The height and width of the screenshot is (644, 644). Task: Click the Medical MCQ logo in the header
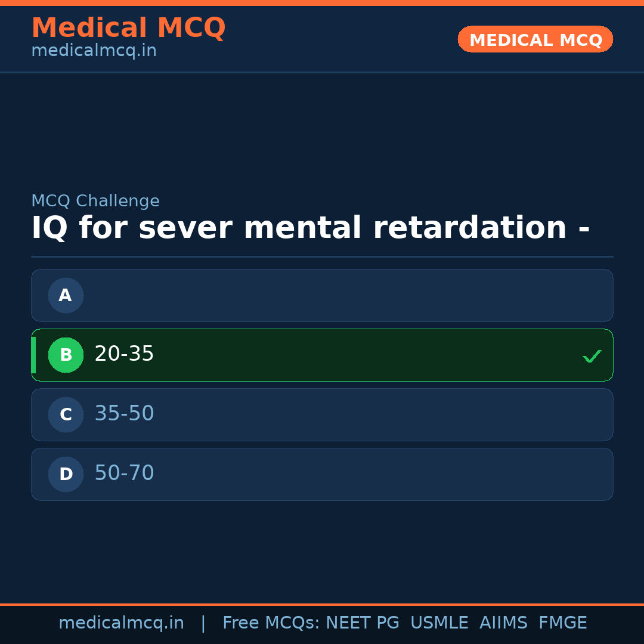tap(129, 27)
